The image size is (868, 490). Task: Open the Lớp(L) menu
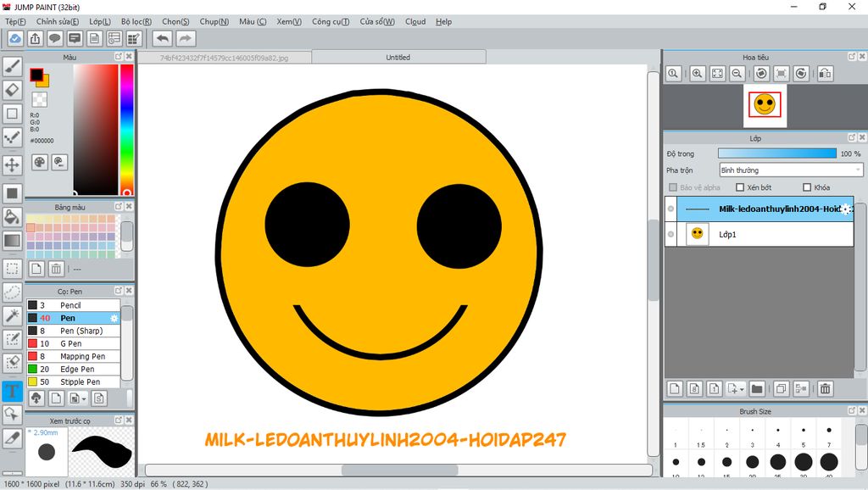[100, 21]
